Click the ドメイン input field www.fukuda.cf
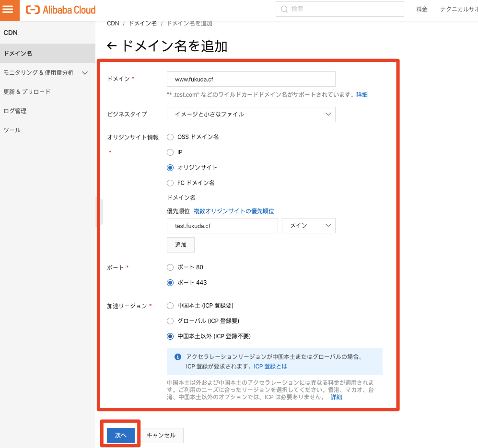This screenshot has height=448, width=478. tap(251, 79)
